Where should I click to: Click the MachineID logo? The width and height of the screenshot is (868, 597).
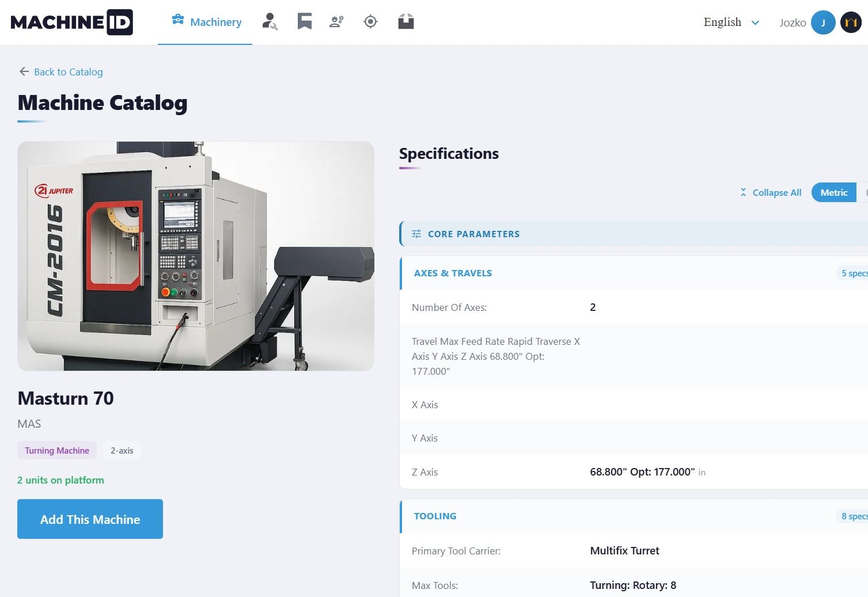(72, 22)
